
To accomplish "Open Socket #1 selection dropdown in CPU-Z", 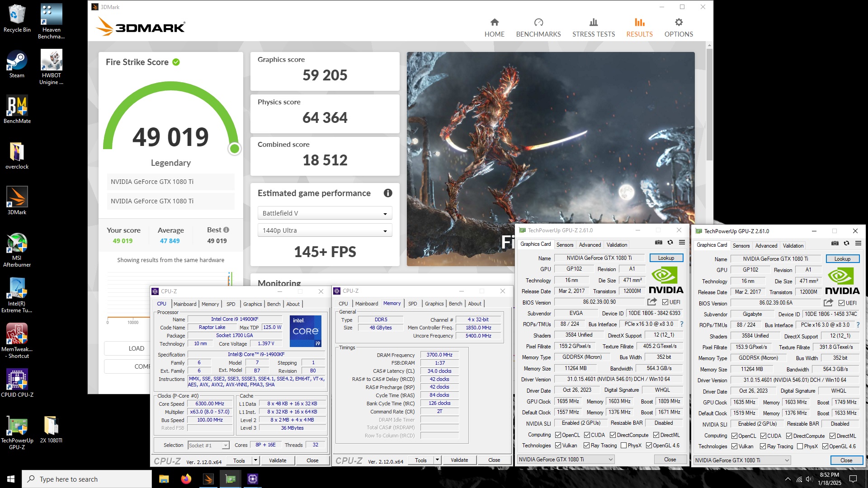I will [x=208, y=446].
